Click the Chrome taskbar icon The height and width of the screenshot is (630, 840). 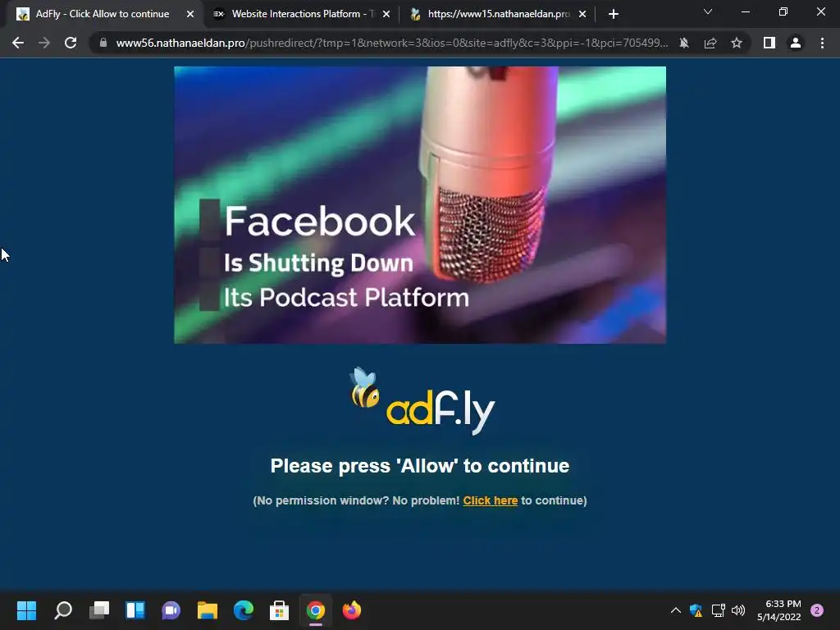click(316, 610)
